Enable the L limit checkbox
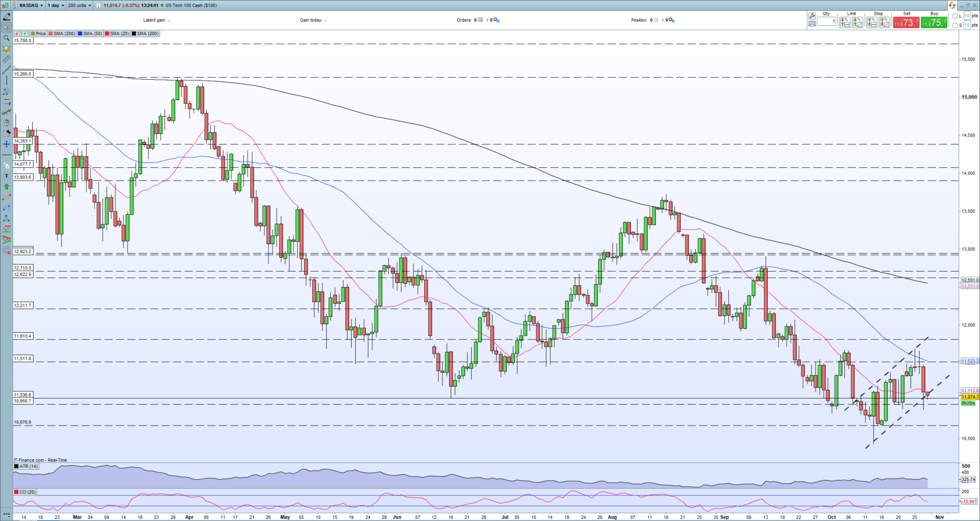Screen dimensions: 980x521 click(955, 16)
